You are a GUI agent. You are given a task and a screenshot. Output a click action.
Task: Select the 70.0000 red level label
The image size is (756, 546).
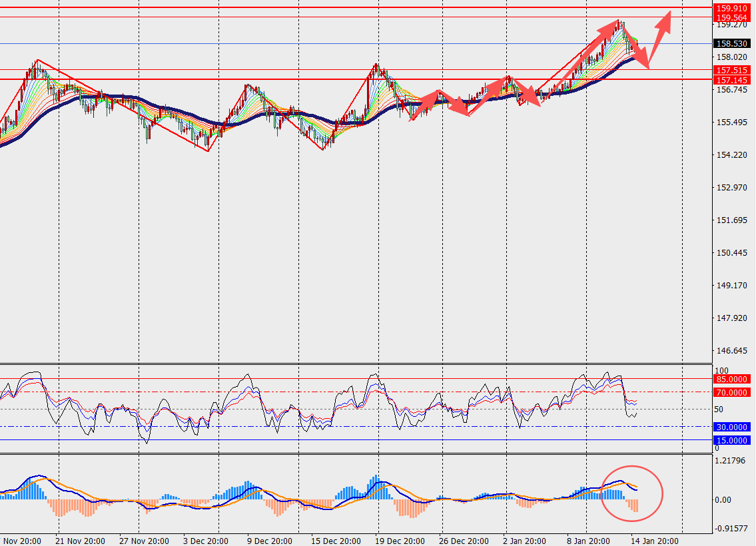732,393
